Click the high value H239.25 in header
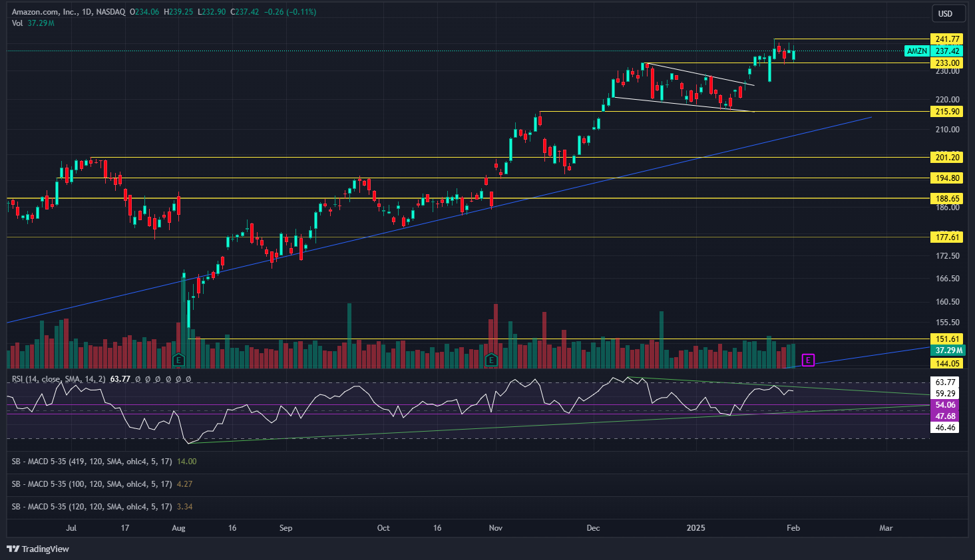Screen dimensions: 975x560 (x=178, y=12)
